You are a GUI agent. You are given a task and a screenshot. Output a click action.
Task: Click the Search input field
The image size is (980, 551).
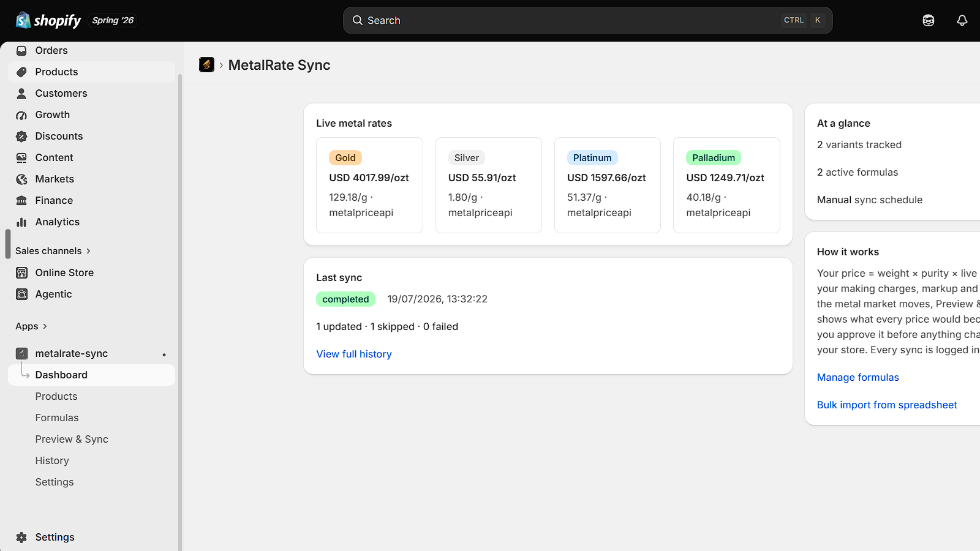coord(587,20)
